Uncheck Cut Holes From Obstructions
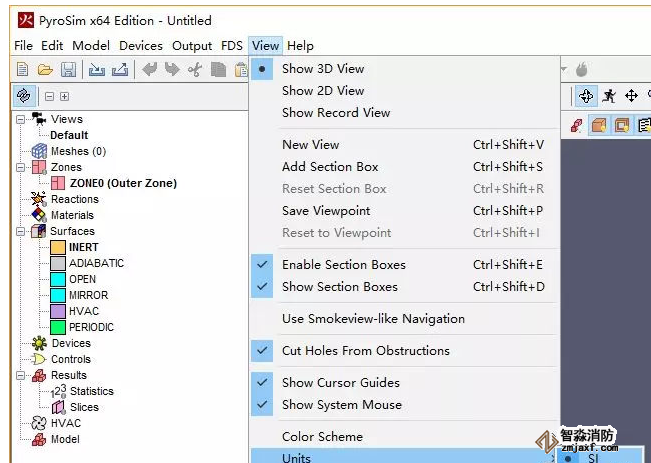This screenshot has width=651, height=463. coord(365,351)
